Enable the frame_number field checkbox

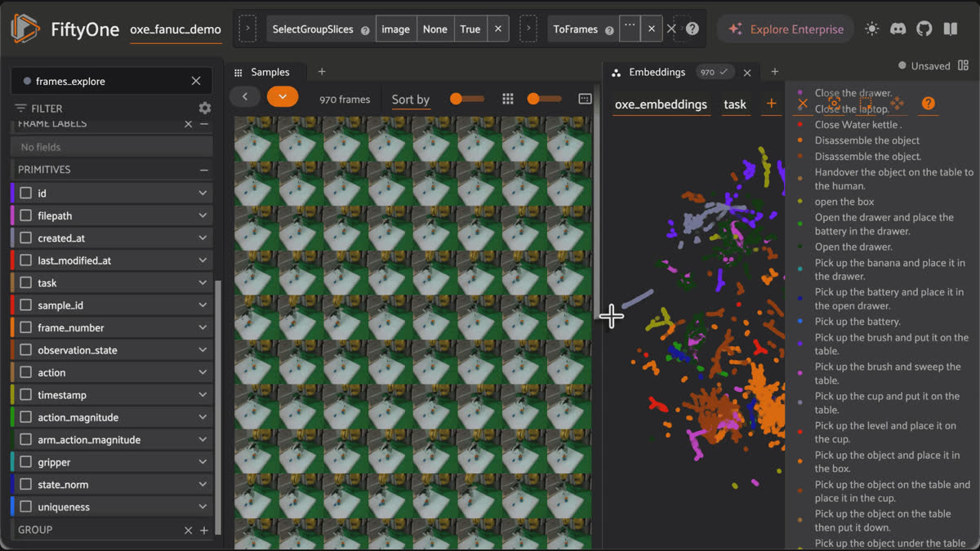click(x=26, y=327)
